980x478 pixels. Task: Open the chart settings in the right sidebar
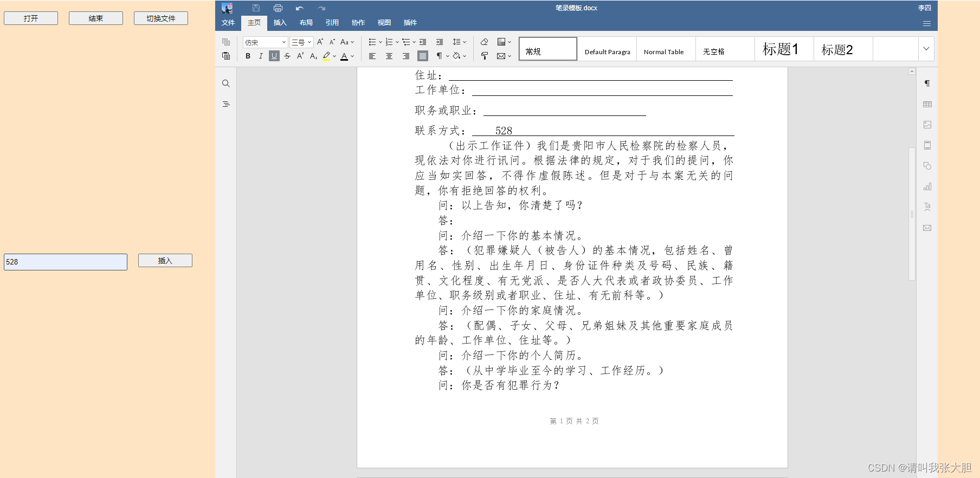tap(927, 186)
